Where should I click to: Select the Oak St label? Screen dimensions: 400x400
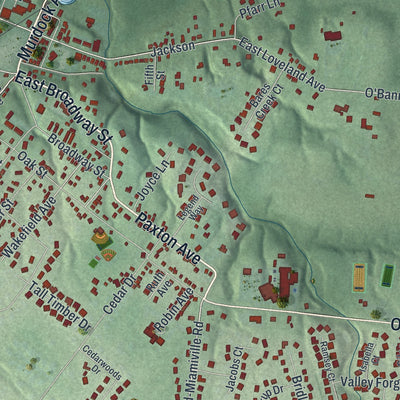click(x=33, y=164)
